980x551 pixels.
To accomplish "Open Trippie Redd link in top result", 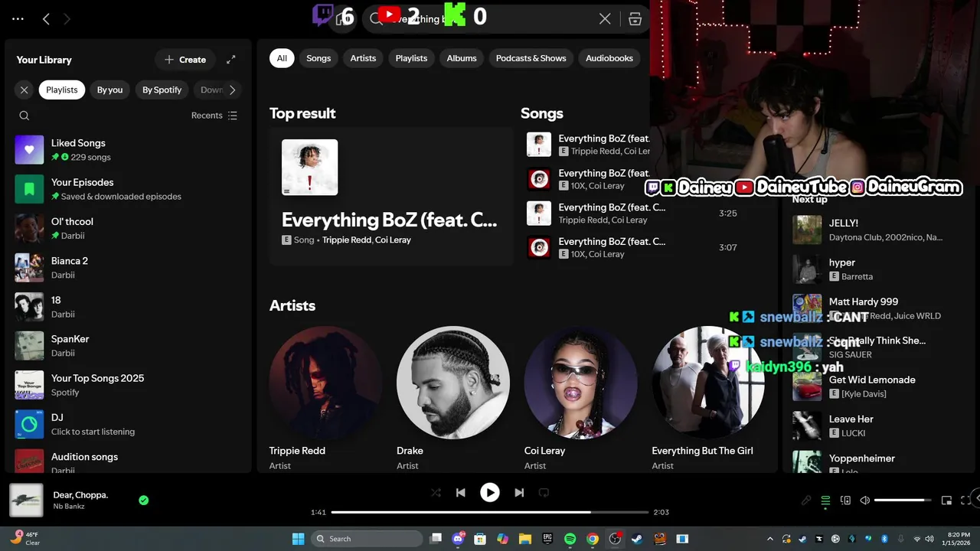I will pos(347,240).
